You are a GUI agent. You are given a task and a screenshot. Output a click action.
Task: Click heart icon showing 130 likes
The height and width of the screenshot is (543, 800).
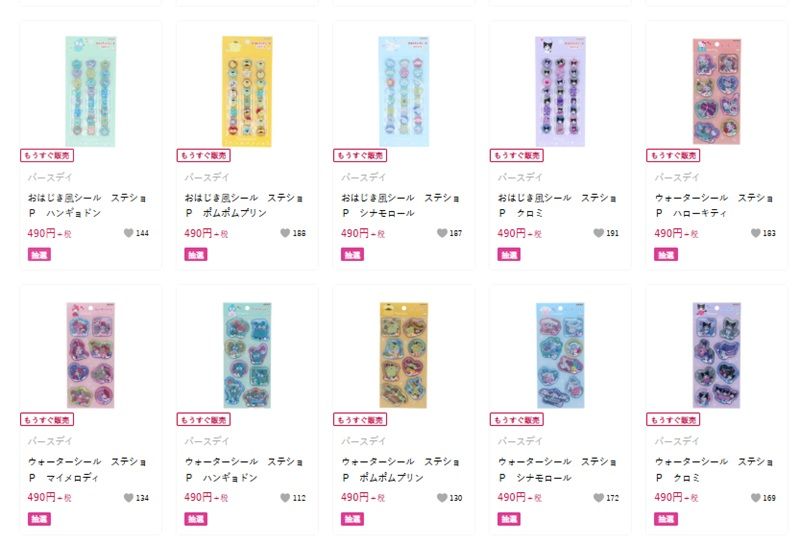[442, 498]
